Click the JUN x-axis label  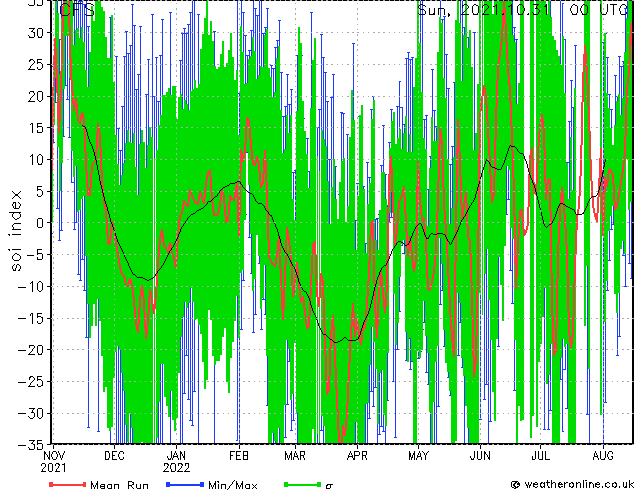click(480, 456)
